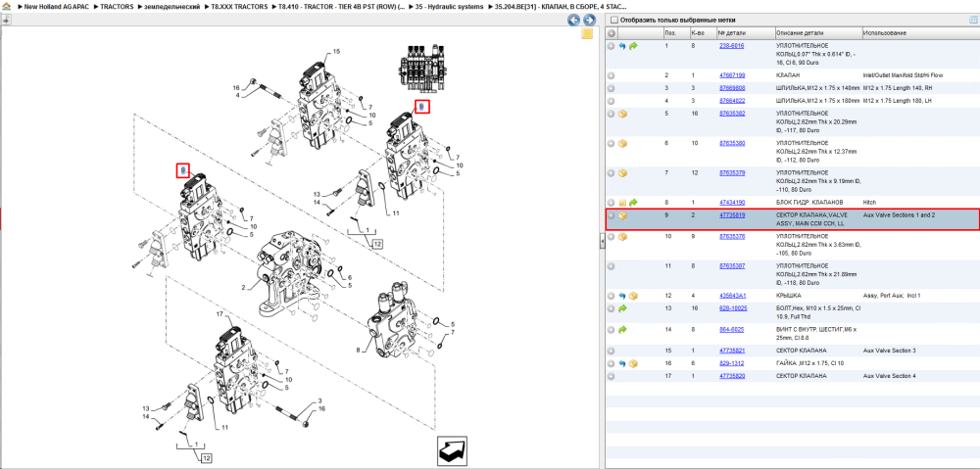Click box icon in row 435643A1
The height and width of the screenshot is (469, 980).
633,296
